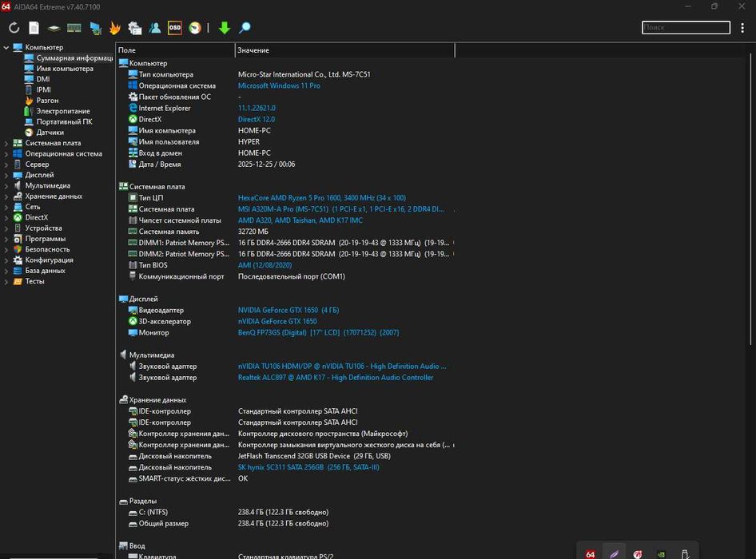Expand the Сервер tree node
This screenshot has width=756, height=559.
coord(6,165)
